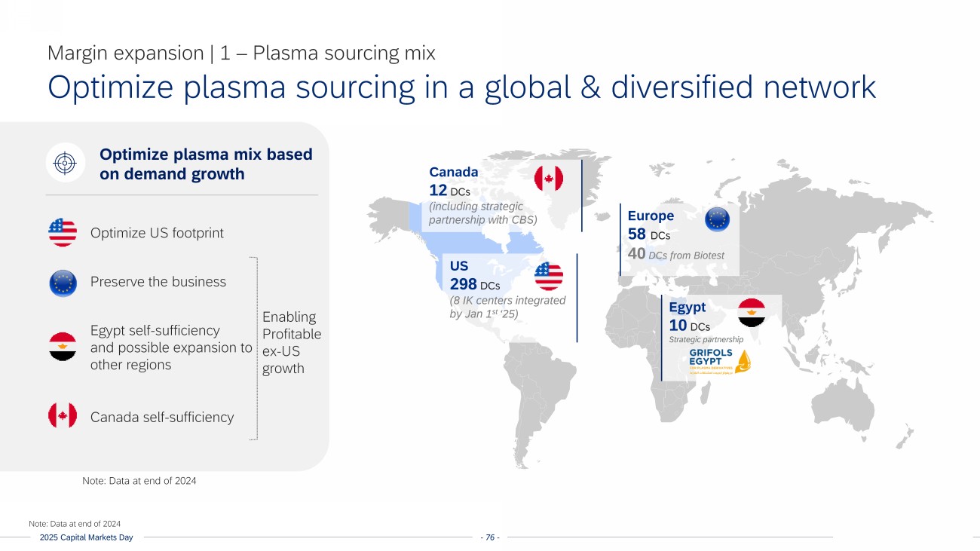Click the subtitle 'Margin expansion | 1 – Plasma sourcing mix'

pos(241,54)
